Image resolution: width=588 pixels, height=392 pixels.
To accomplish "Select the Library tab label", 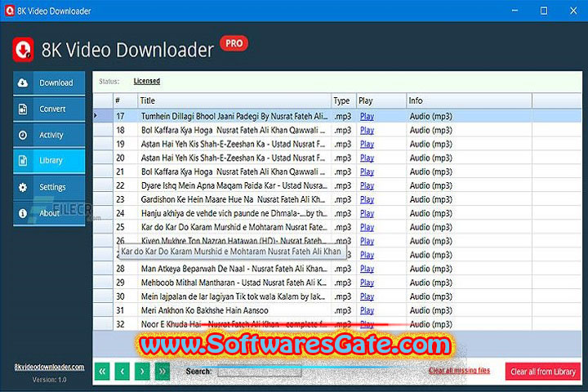I will (x=51, y=161).
